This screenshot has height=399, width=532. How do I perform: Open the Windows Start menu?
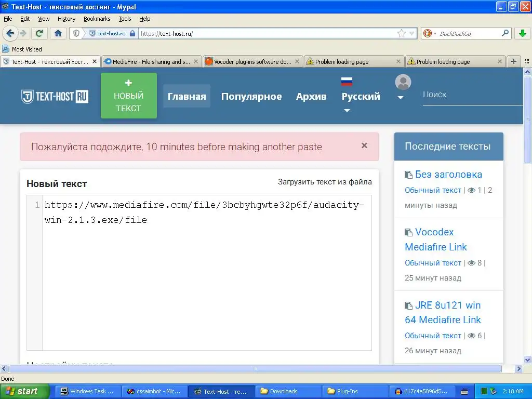tap(24, 391)
